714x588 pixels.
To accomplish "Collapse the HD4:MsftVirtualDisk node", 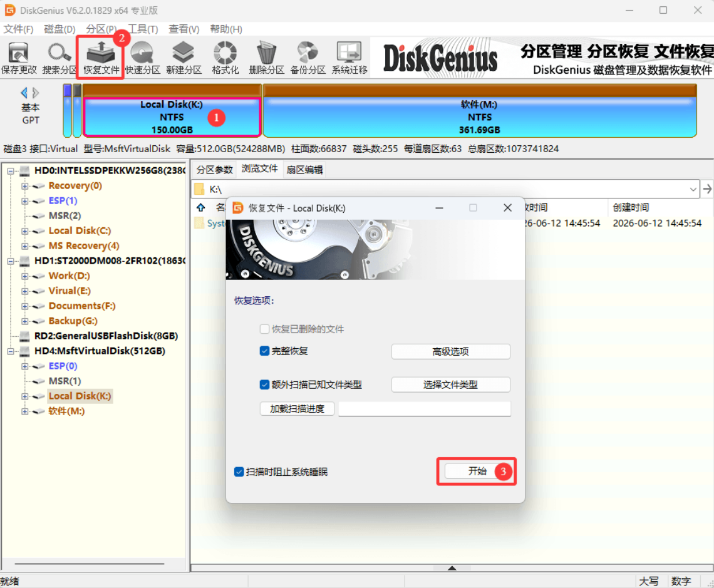I will (x=10, y=351).
